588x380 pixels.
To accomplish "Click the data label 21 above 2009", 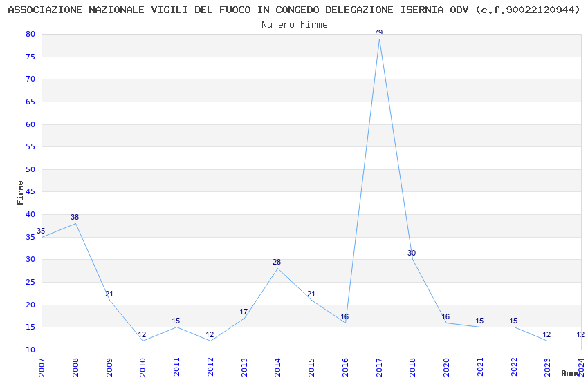I will pos(109,294).
